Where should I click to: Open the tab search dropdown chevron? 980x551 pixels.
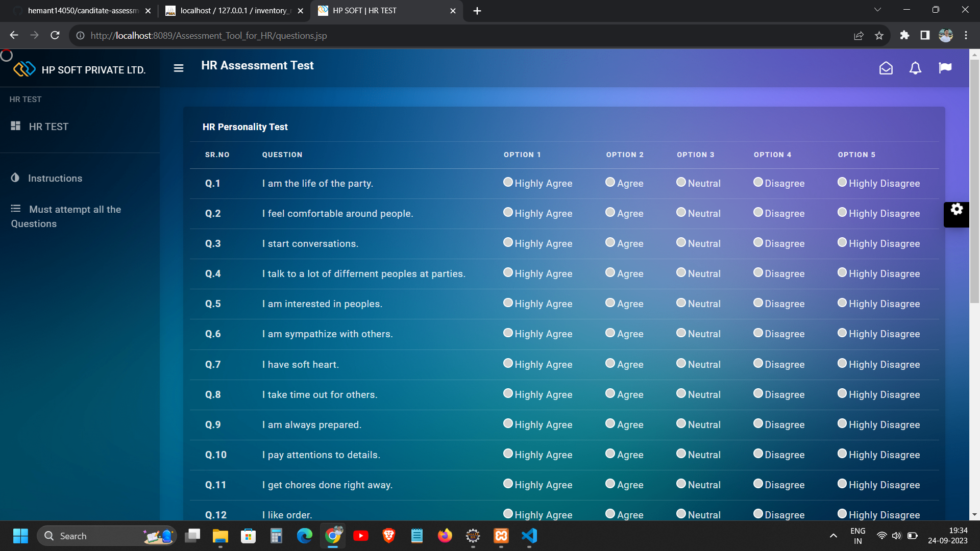pos(877,10)
